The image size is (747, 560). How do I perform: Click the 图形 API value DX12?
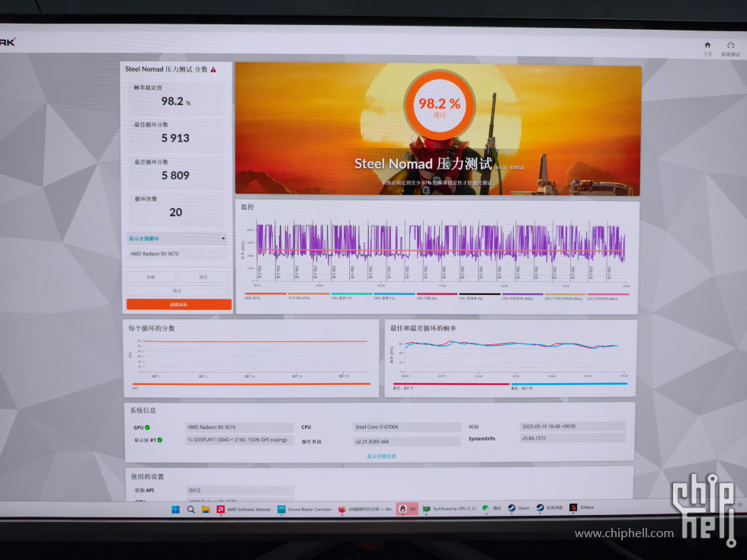(240, 490)
